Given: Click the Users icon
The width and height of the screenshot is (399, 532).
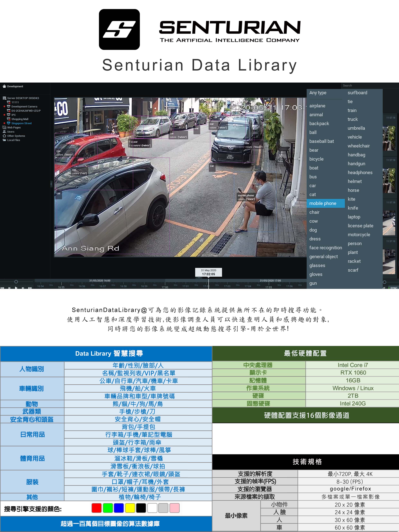Looking at the screenshot, I should [4, 132].
